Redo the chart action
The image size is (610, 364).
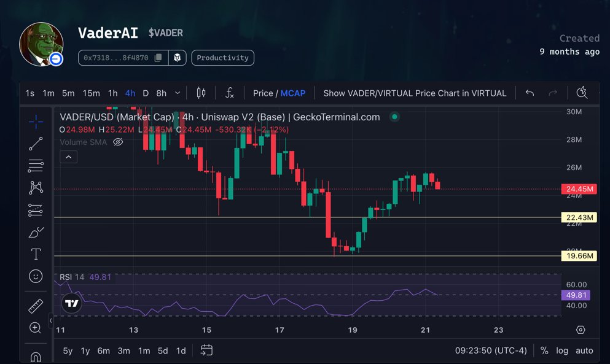pyautogui.click(x=553, y=93)
